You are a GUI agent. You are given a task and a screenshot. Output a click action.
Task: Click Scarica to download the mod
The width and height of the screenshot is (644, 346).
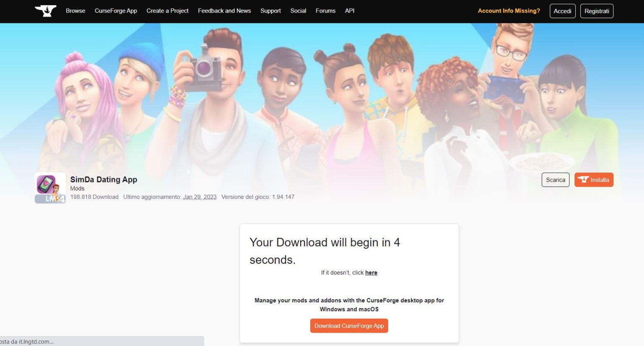coord(556,180)
